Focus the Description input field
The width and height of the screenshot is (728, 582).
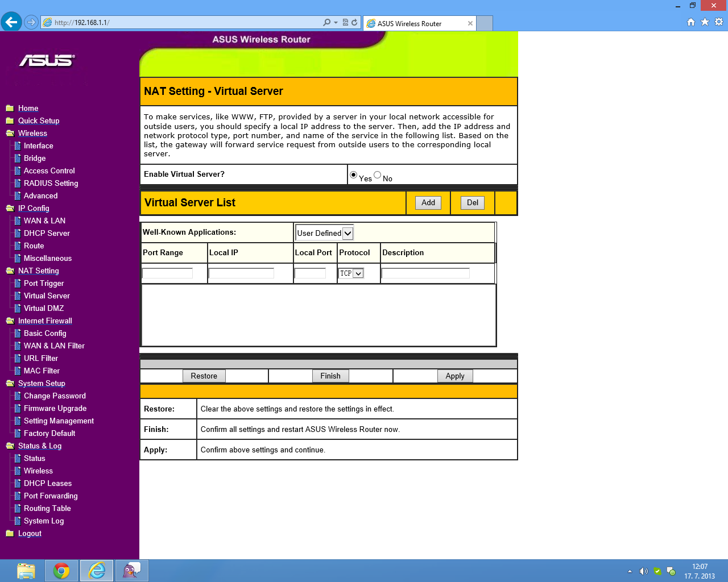tap(425, 273)
